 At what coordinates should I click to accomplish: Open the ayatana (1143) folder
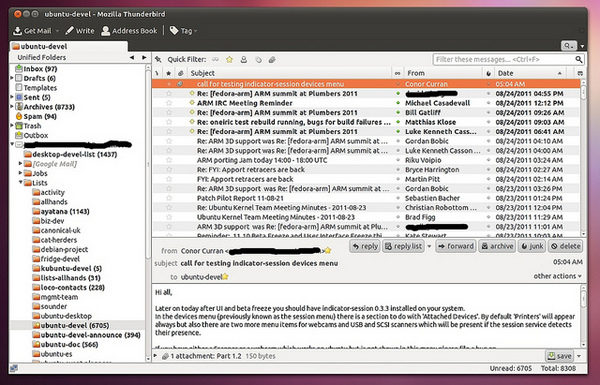61,212
